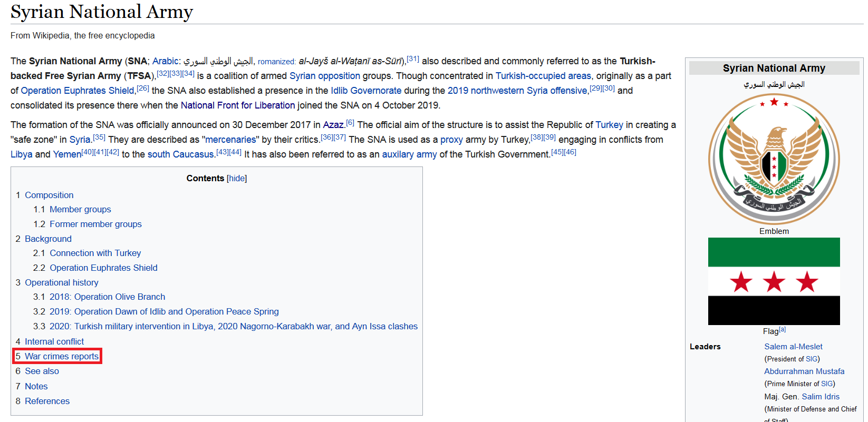Open the romanized link in lead sentence
The image size is (868, 422).
[276, 62]
